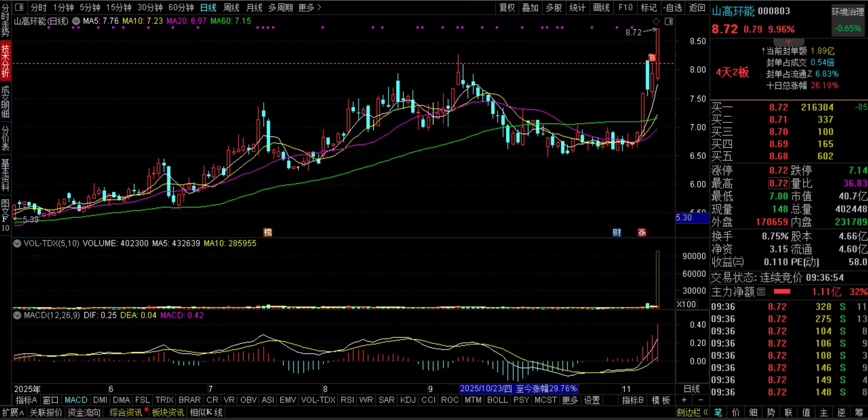Click the list icon next to 主力净额

point(761,292)
